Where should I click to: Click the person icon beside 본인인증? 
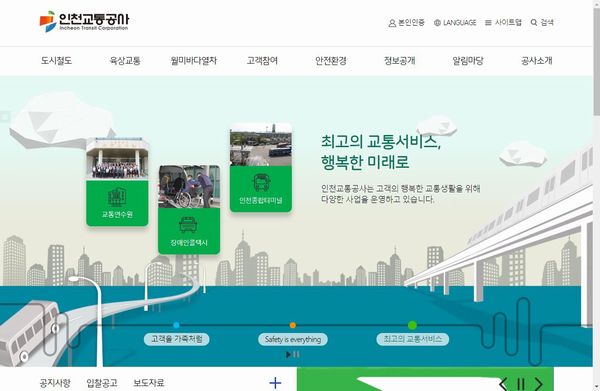pyautogui.click(x=392, y=23)
